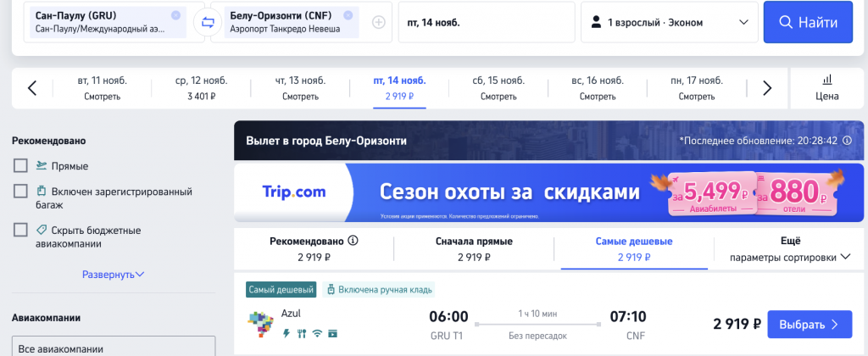
Task: Select ср, 12 нояб. date tab
Action: [201, 88]
